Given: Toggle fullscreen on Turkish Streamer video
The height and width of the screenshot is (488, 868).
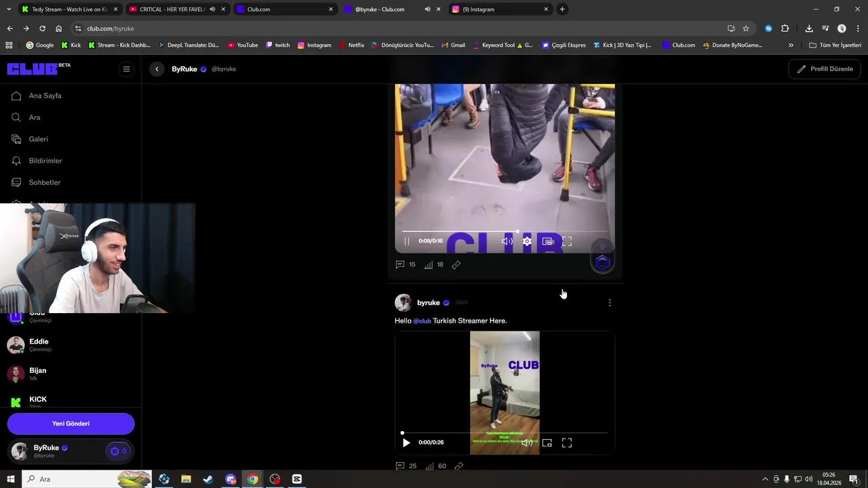Looking at the screenshot, I should coord(567,443).
